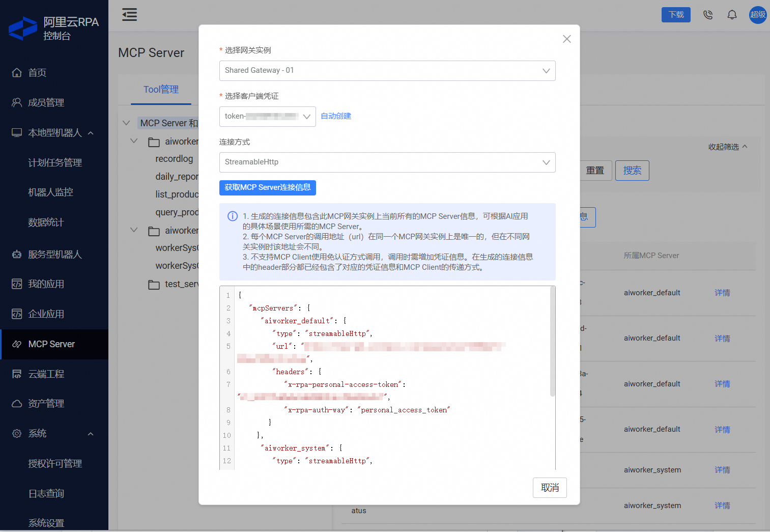Switch to the Tool管理 tab
Image resolution: width=770 pixels, height=532 pixels.
click(x=161, y=90)
